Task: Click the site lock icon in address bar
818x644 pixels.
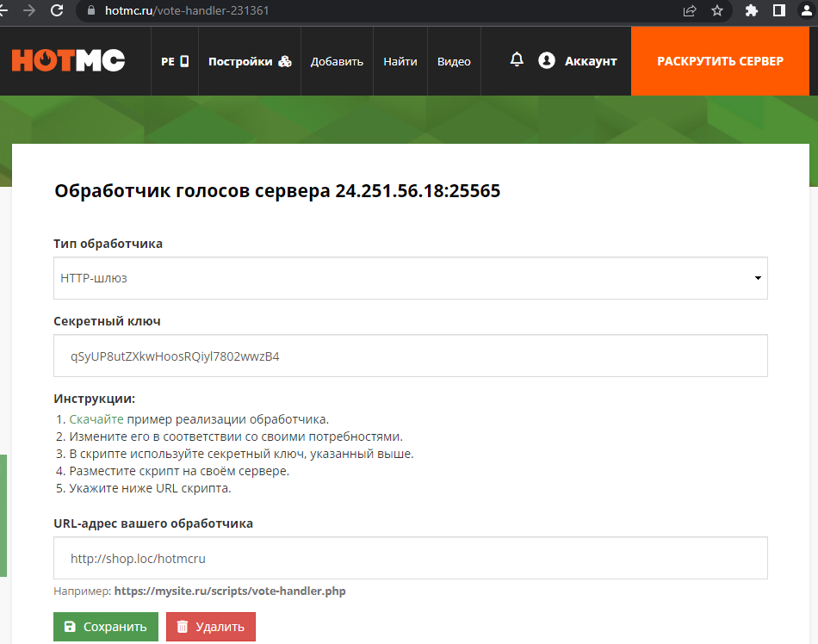Action: 91,11
